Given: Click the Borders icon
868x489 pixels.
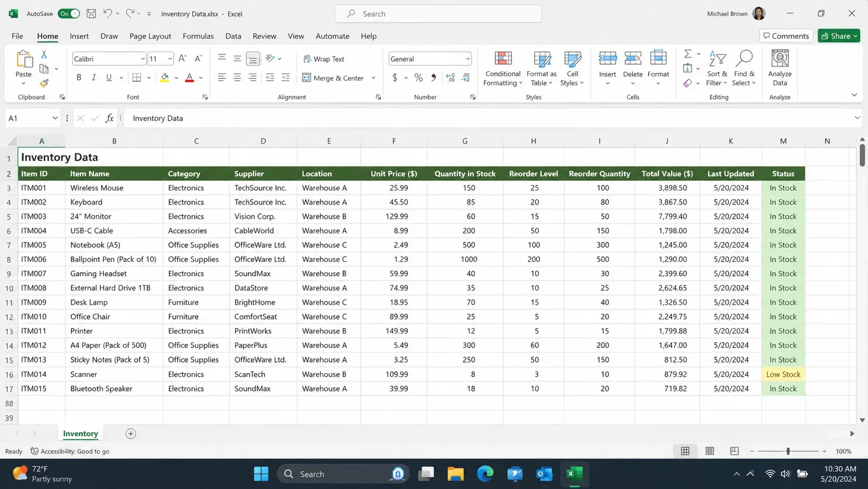Looking at the screenshot, I should coord(137,77).
